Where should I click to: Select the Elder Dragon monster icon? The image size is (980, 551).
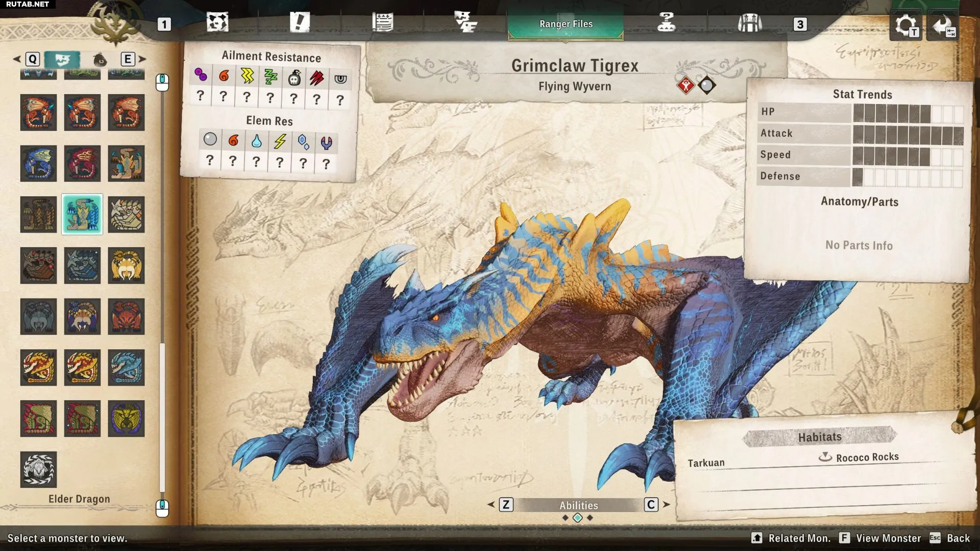(x=38, y=469)
